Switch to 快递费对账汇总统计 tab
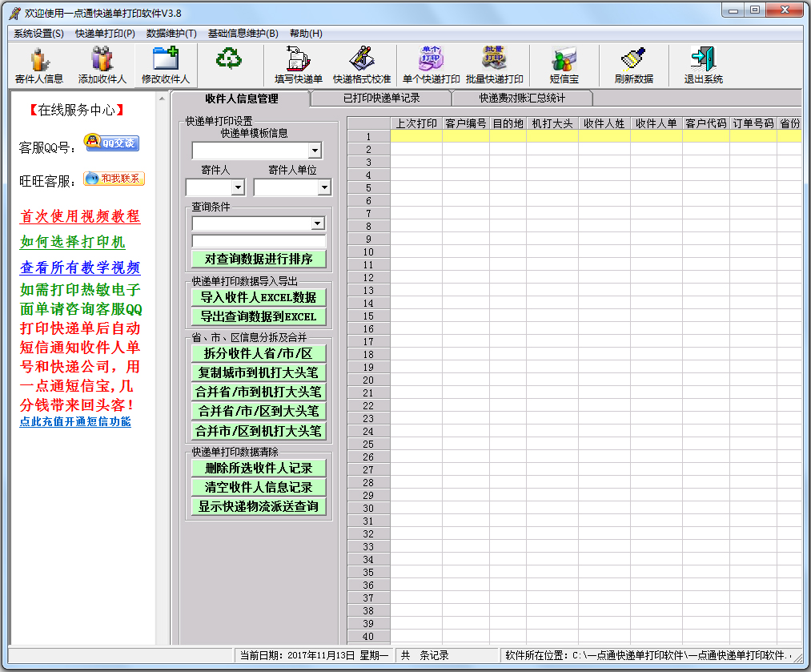 (522, 98)
